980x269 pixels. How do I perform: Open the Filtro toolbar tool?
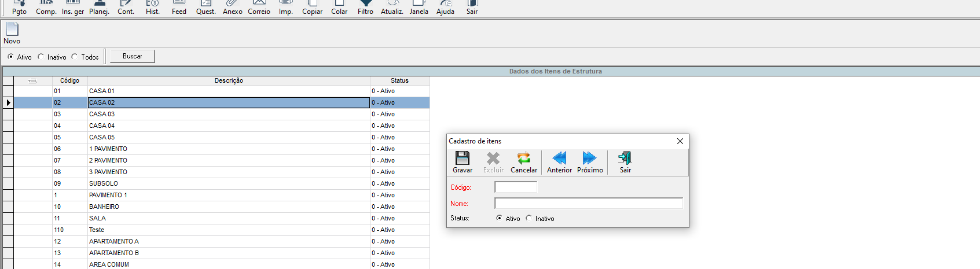365,5
